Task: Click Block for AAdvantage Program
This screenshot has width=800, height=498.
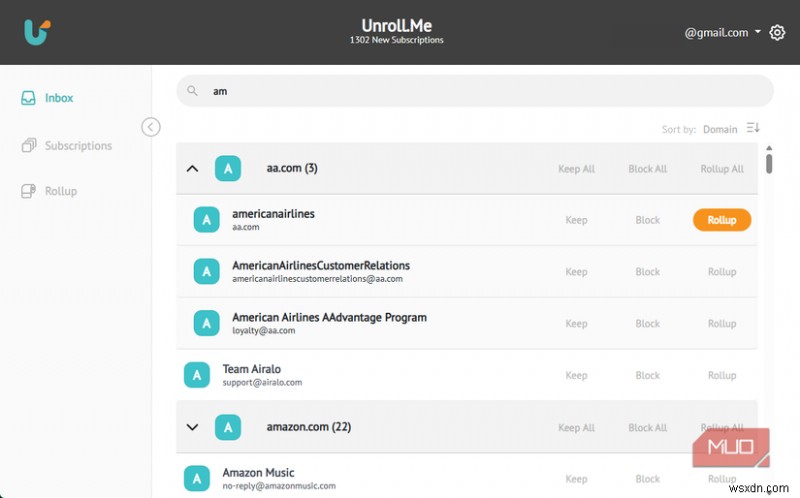Action: pos(647,323)
